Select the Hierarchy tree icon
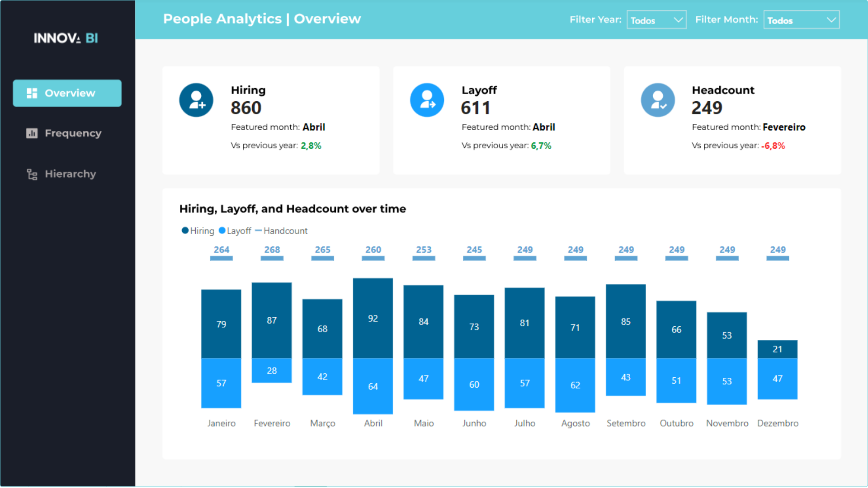This screenshot has width=868, height=488. (x=32, y=174)
